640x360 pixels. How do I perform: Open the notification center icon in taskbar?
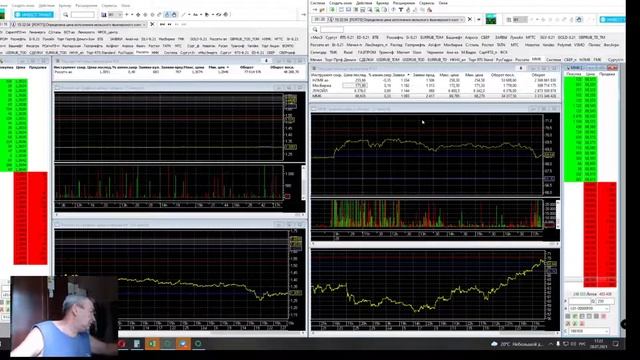(x=616, y=344)
